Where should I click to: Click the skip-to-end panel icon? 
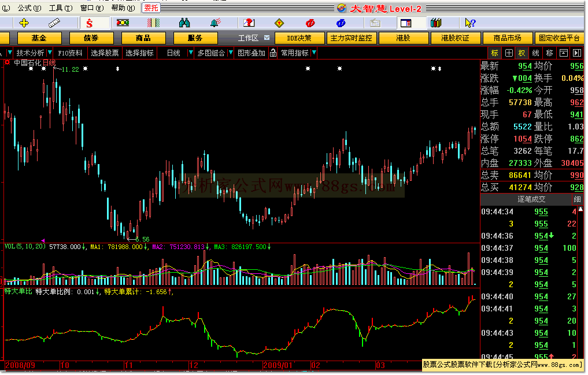(577, 53)
